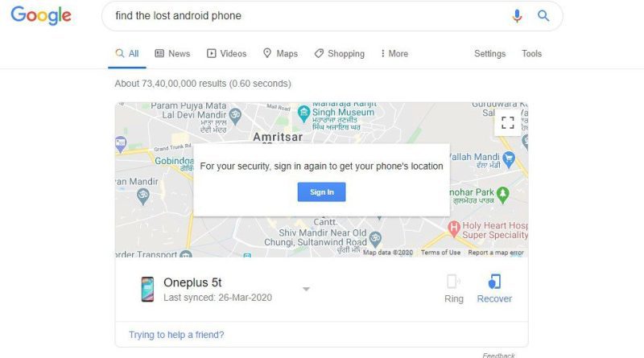
Task: Click the Oneplus 5t phone thumbnail
Action: pos(147,289)
